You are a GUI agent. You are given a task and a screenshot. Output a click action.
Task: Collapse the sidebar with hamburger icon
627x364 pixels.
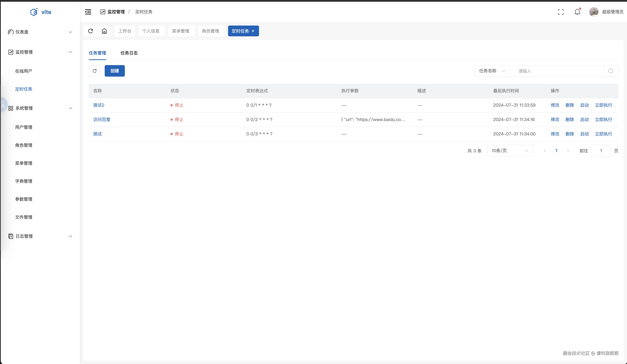88,12
